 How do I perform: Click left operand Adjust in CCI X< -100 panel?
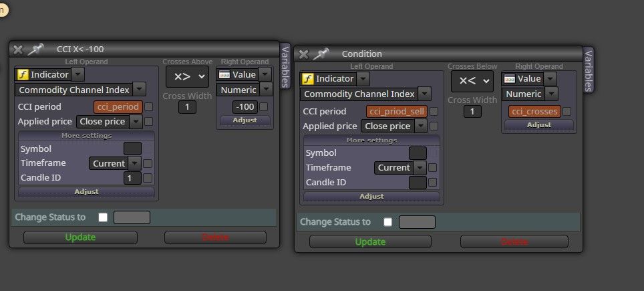click(x=86, y=191)
